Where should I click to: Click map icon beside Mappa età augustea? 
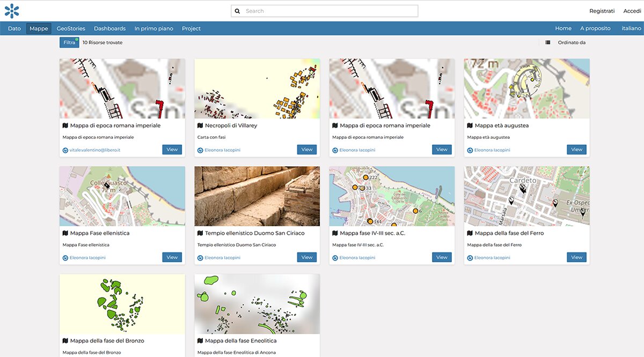pos(470,125)
